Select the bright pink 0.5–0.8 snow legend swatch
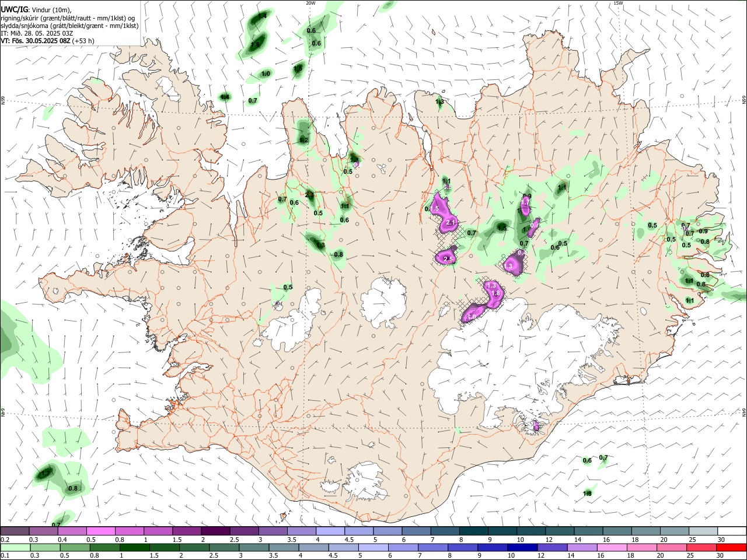747x560 pixels. coord(100,531)
